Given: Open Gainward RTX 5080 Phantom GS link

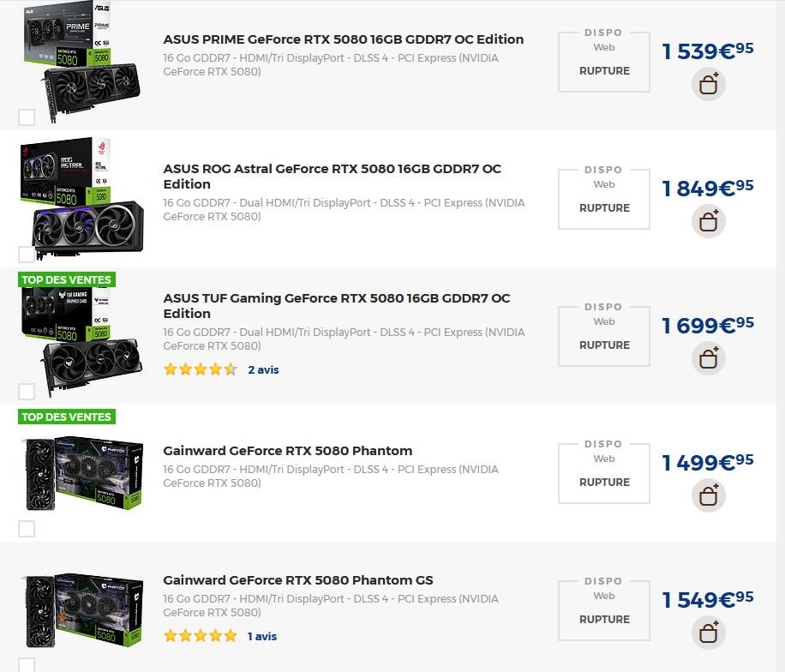Looking at the screenshot, I should 297,580.
